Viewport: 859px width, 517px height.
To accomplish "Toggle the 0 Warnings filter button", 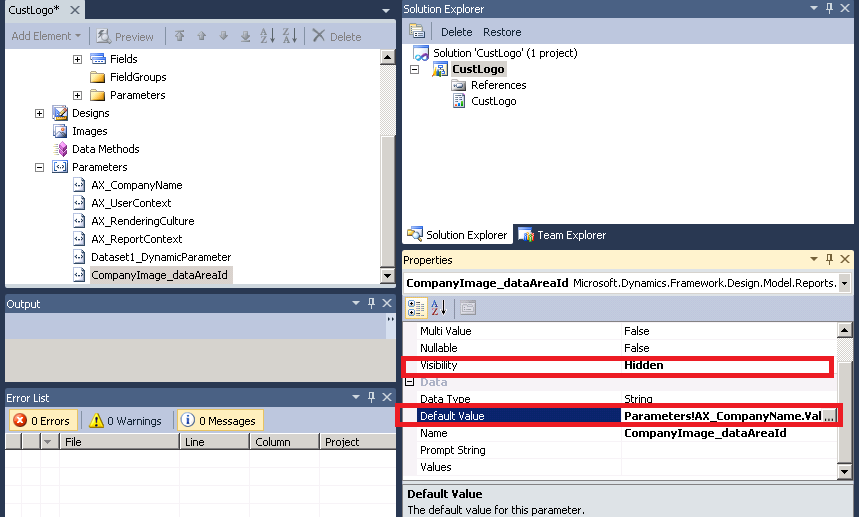I will pos(127,421).
